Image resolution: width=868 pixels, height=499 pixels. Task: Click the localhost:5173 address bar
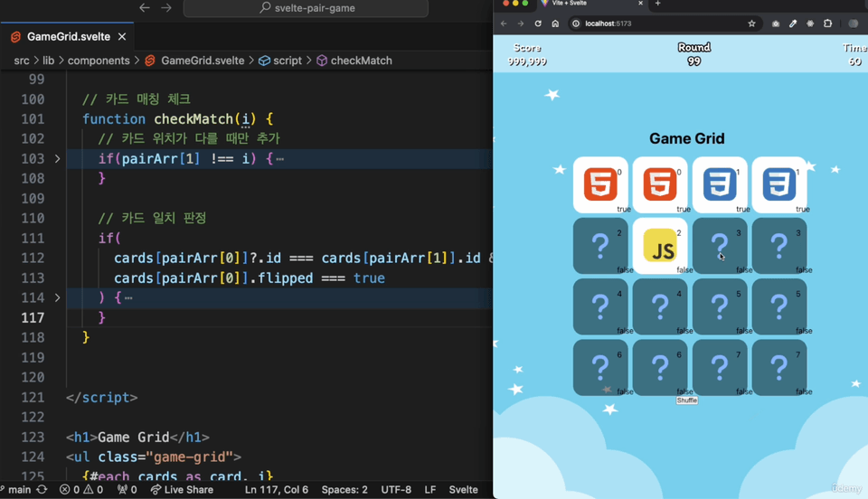tap(665, 24)
